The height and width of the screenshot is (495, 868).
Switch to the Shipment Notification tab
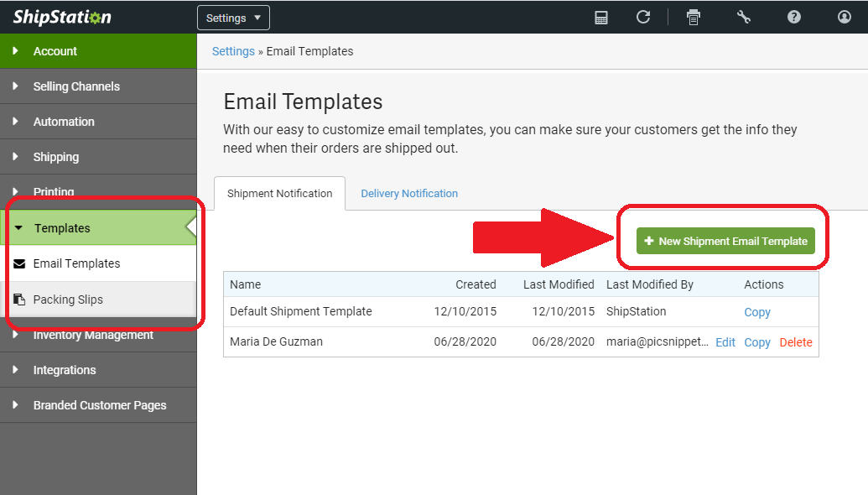point(279,193)
